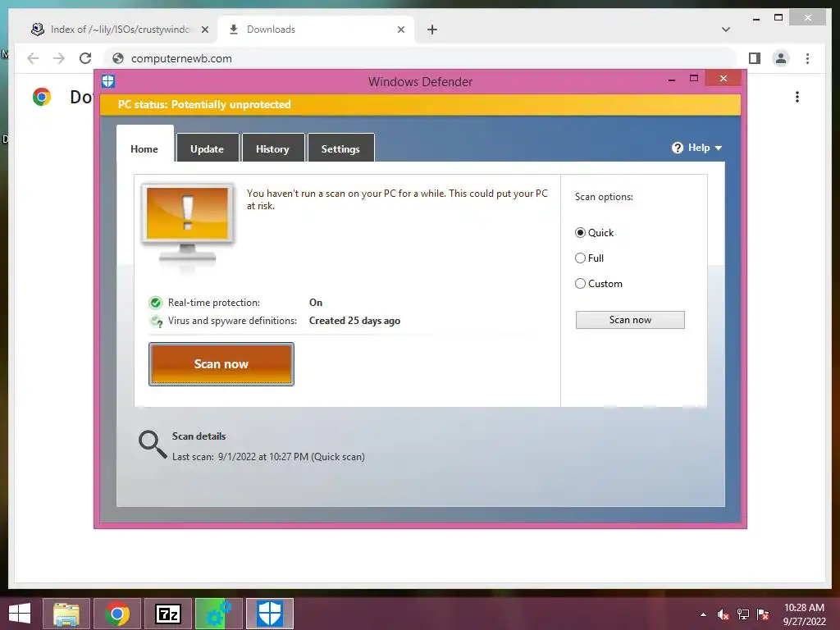This screenshot has width=840, height=630.
Task: Open Downloads page three-dot more actions
Action: pos(797,97)
